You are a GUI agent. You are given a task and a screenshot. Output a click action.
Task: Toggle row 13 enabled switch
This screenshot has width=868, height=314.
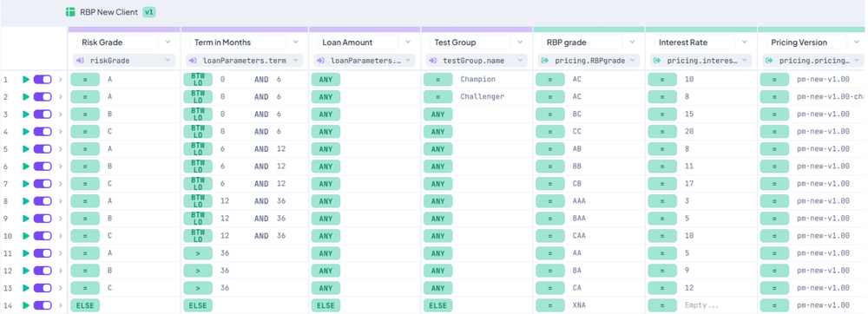[43, 288]
